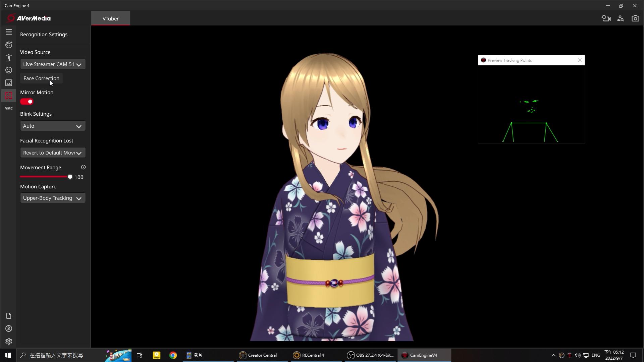Open the virtual camera output icon

click(x=606, y=18)
